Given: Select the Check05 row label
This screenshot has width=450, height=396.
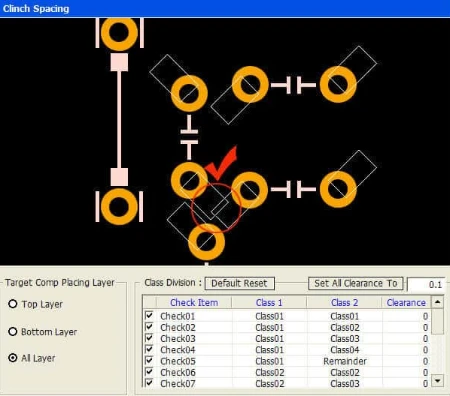Looking at the screenshot, I should (178, 361).
